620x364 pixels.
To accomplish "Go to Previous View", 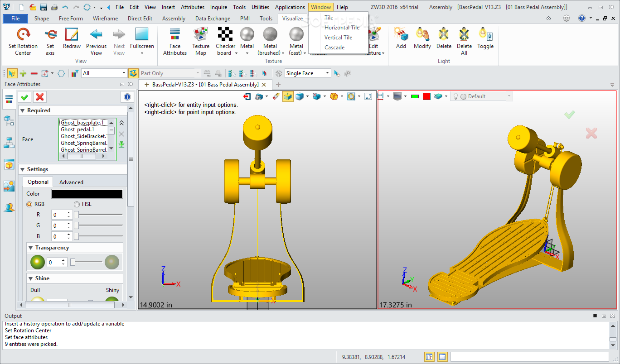I will coord(96,42).
